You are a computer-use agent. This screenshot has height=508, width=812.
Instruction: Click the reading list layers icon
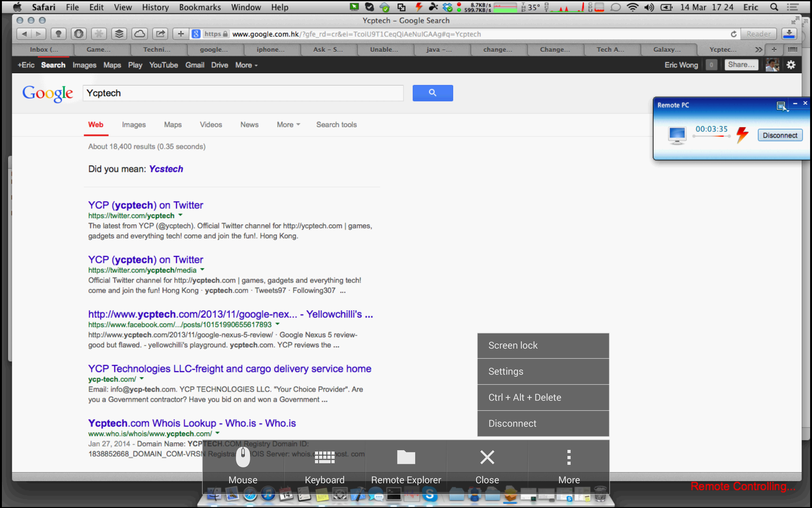(119, 34)
